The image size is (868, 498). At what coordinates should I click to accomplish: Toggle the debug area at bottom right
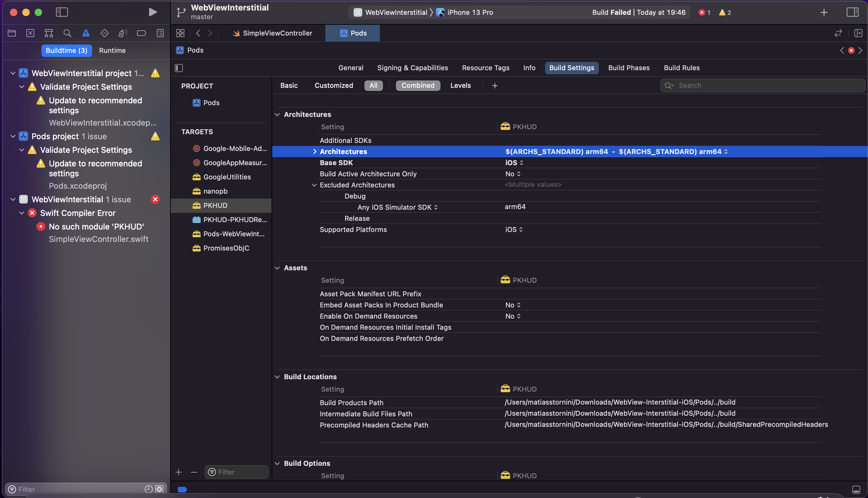(856, 489)
